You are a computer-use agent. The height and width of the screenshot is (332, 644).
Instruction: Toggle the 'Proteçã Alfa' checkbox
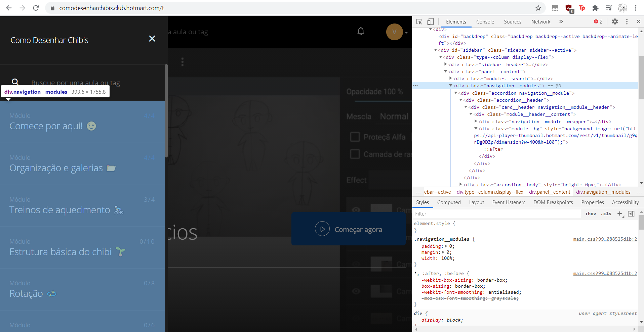tap(355, 137)
